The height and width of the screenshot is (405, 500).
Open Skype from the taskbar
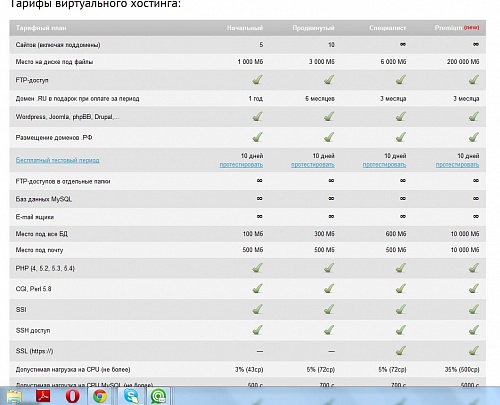click(x=131, y=396)
